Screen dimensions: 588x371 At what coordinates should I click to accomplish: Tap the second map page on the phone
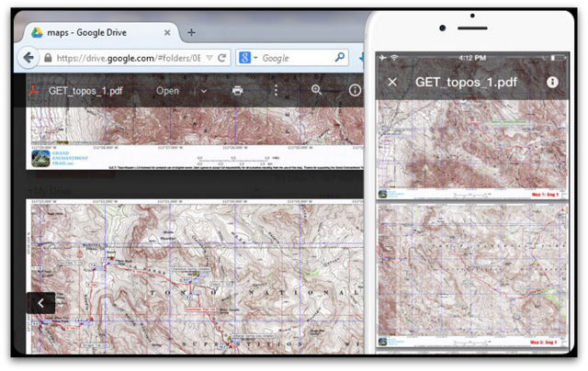point(472,275)
